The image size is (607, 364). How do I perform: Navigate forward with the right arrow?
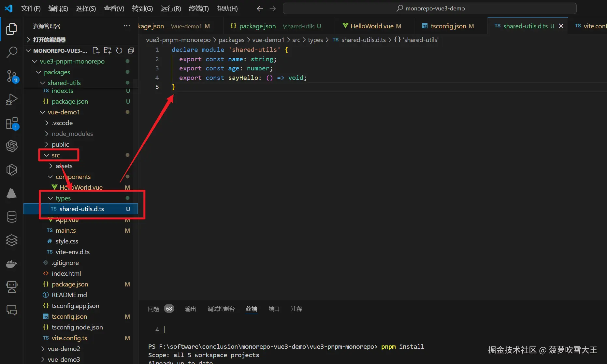click(x=273, y=9)
